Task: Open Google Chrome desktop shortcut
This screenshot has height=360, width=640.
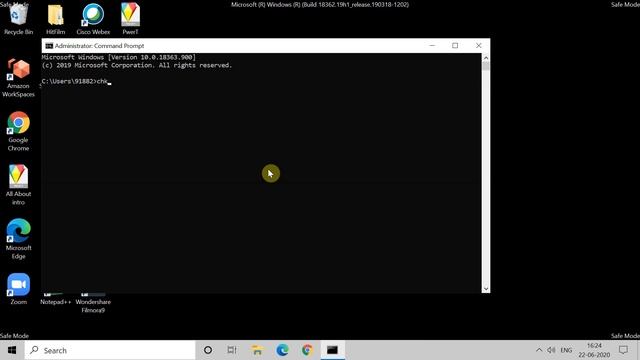Action: pos(18,131)
